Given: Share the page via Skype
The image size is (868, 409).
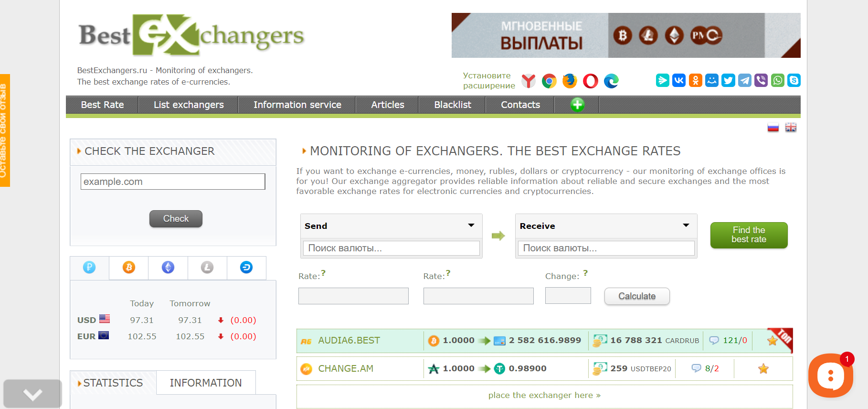Looking at the screenshot, I should pyautogui.click(x=794, y=80).
